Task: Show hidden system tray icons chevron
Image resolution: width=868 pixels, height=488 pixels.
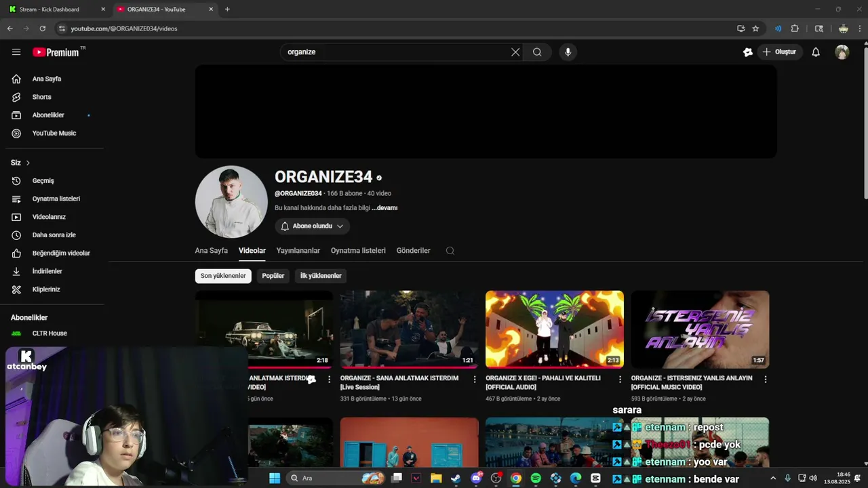Action: pyautogui.click(x=773, y=478)
